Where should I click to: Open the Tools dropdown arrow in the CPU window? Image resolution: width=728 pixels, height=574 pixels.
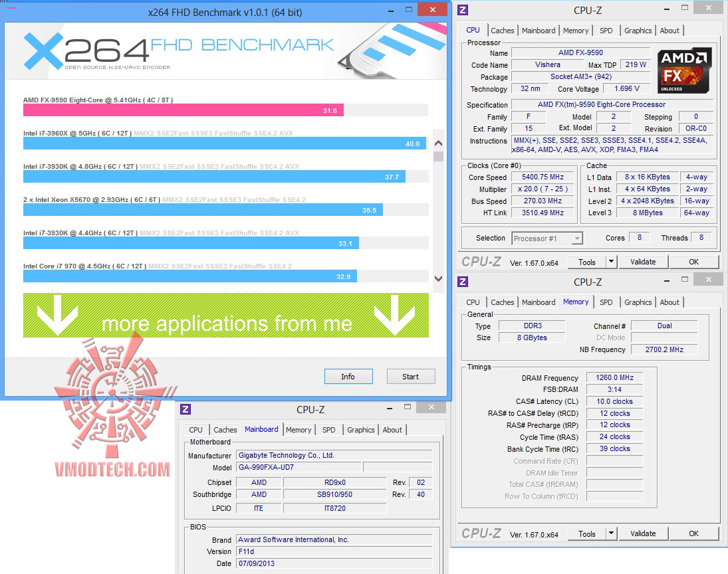coord(612,262)
